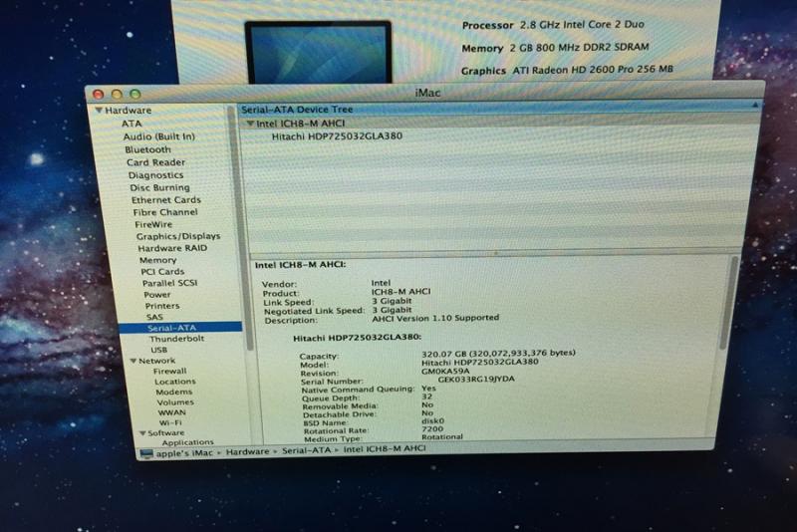The height and width of the screenshot is (532, 797).
Task: Select Graphics/Displays in sidebar
Action: tap(178, 236)
